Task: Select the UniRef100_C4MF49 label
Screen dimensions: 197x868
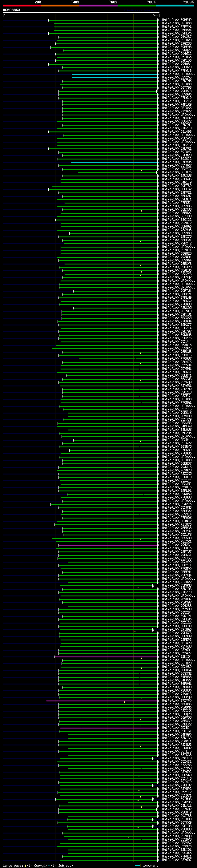Action: click(176, 426)
